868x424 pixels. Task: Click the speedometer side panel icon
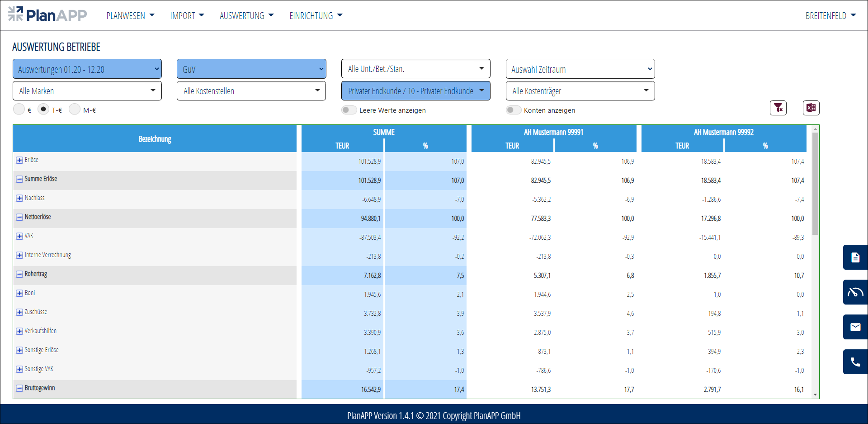point(855,292)
